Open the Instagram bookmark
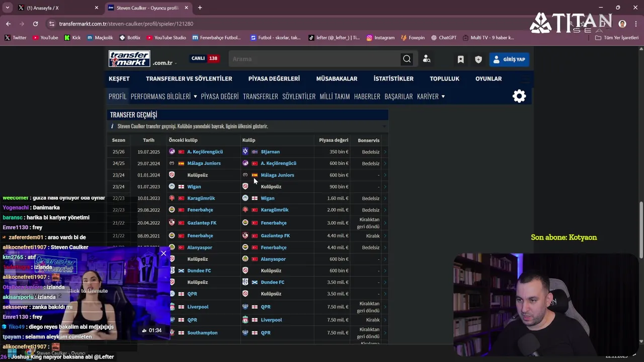 [x=380, y=37]
